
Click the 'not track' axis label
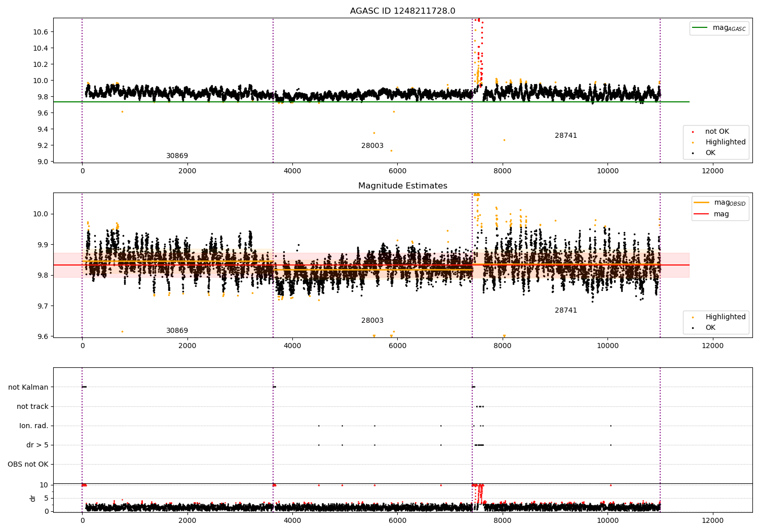click(32, 407)
